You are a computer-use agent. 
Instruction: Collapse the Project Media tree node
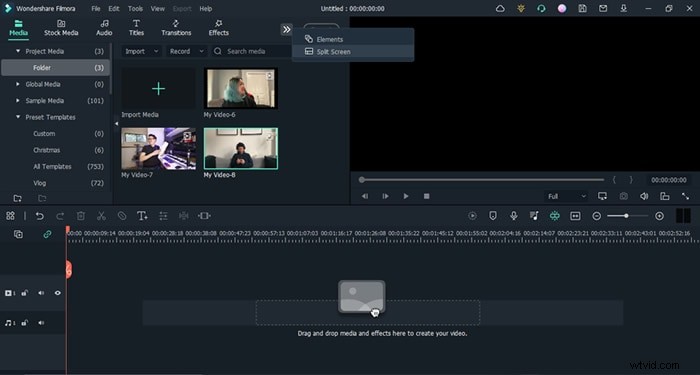[18, 51]
